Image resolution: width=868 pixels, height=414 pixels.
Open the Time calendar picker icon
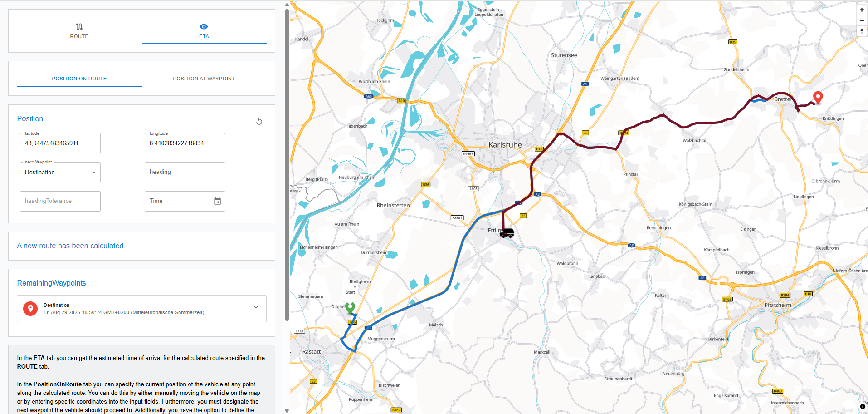(x=217, y=201)
